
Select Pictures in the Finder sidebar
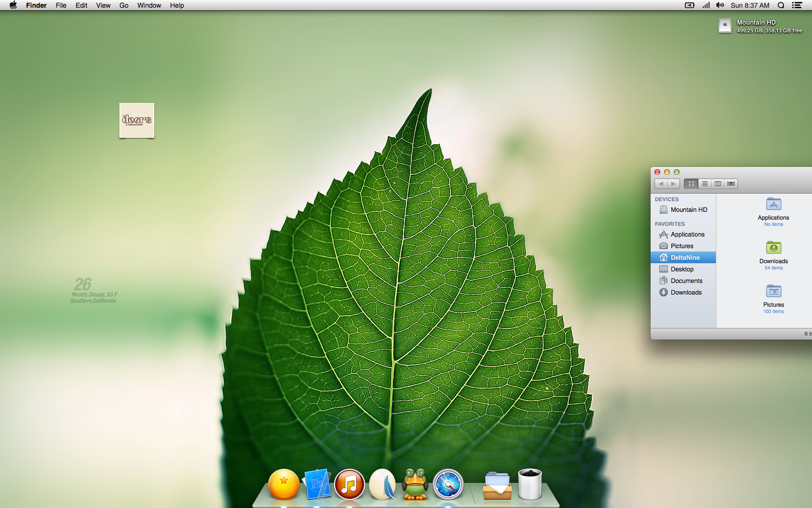(683, 246)
